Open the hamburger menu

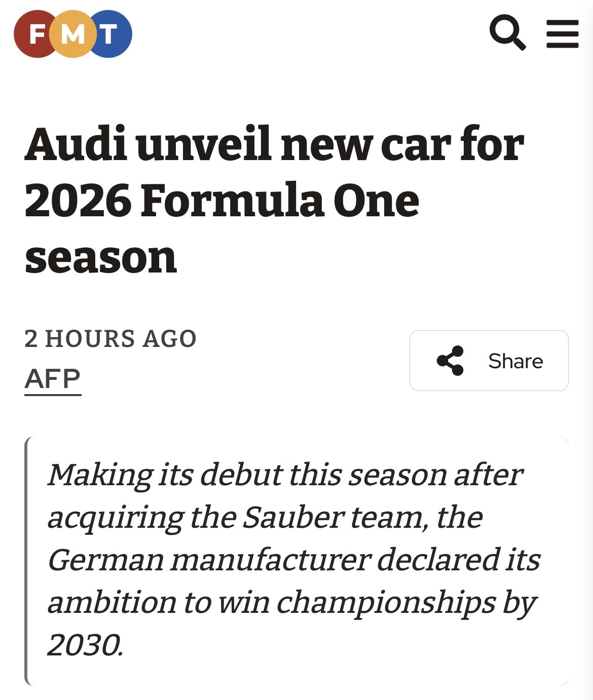[x=562, y=33]
